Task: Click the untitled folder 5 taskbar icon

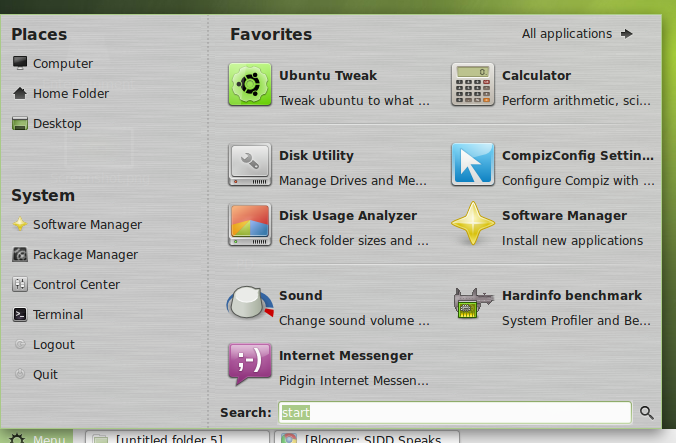Action: [x=100, y=439]
